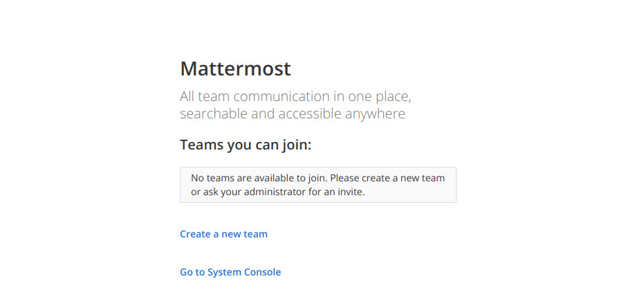Start creating a new team
Screen dimensions: 644x308
(x=224, y=234)
